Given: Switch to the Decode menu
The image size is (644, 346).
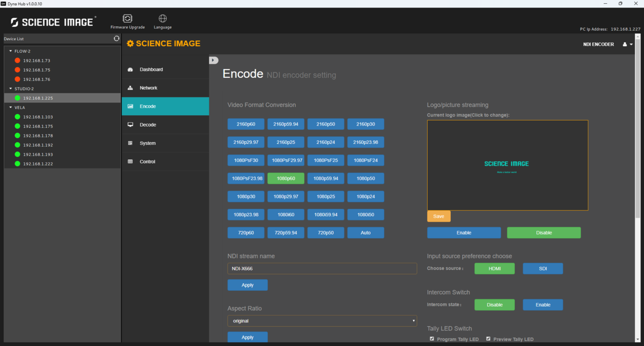Looking at the screenshot, I should coord(148,124).
